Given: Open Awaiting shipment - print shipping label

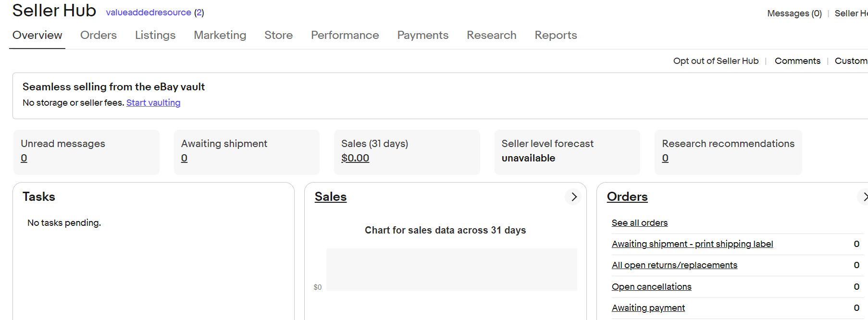Looking at the screenshot, I should click(x=692, y=244).
